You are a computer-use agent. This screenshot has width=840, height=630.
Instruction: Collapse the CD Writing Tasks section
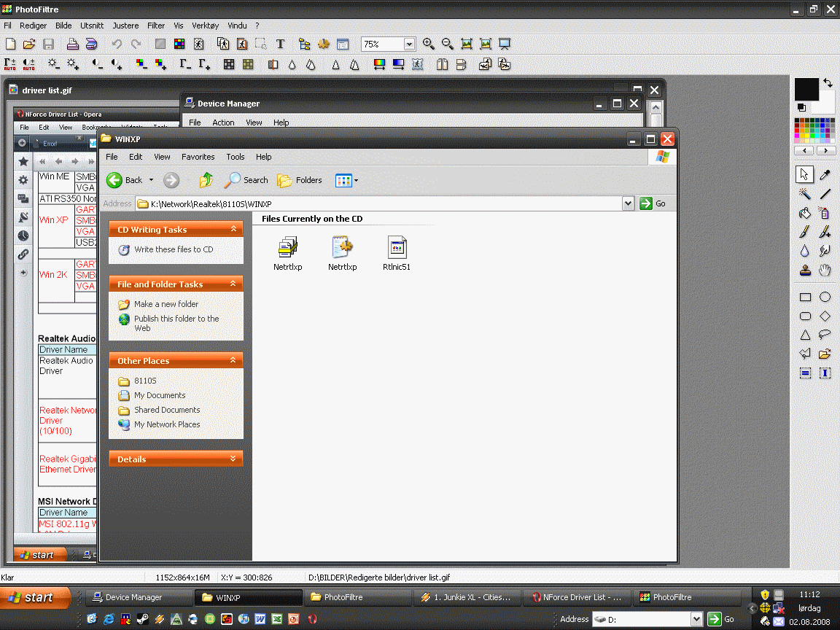[233, 229]
